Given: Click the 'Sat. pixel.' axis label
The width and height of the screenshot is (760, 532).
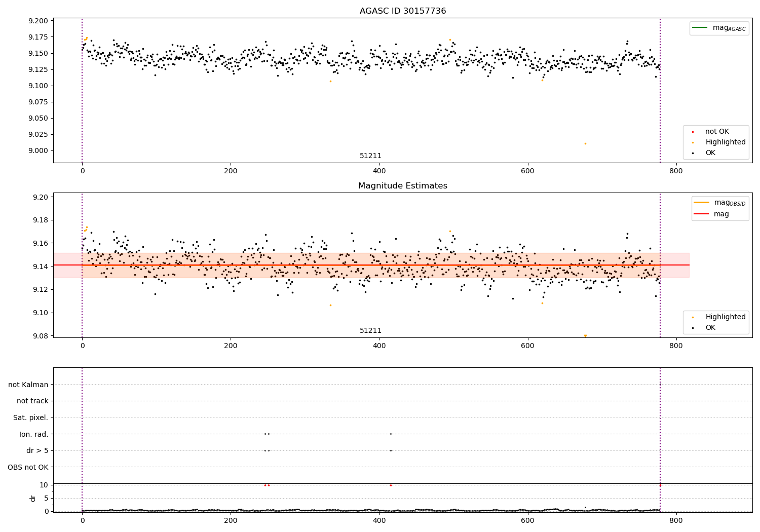Looking at the screenshot, I should 31,417.
